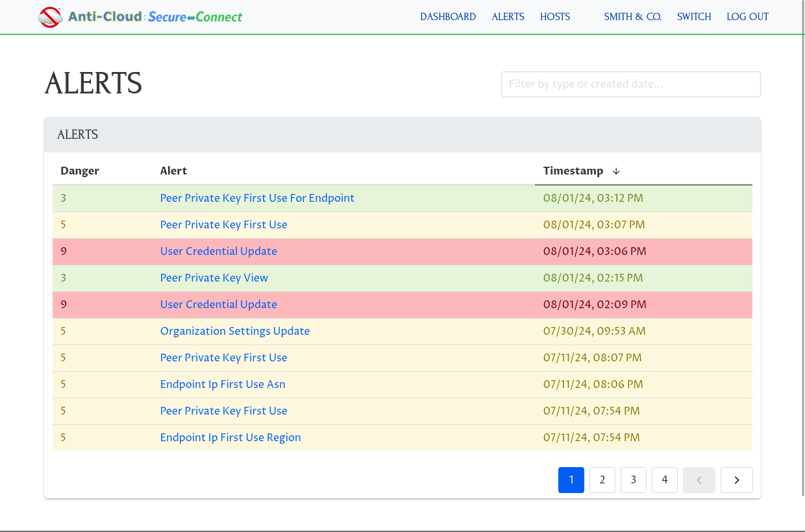Go to page 3
The image size is (805, 532).
(634, 480)
